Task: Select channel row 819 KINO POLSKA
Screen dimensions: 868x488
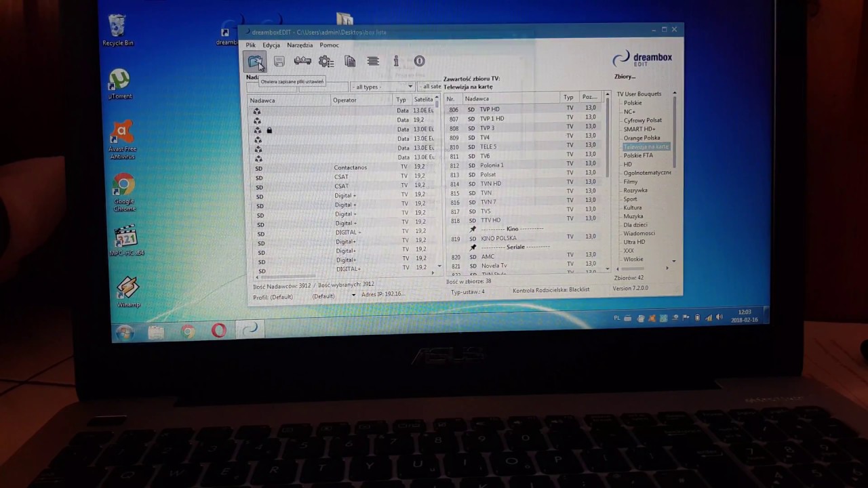Action: click(524, 239)
